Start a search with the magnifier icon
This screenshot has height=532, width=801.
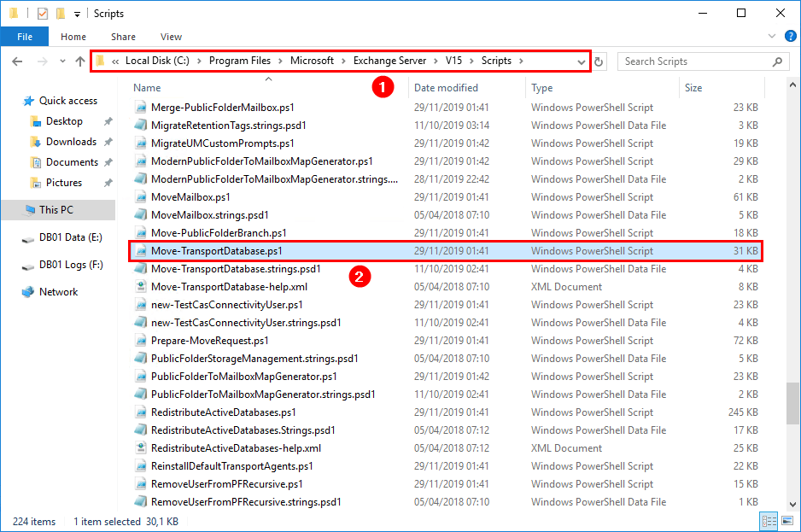[775, 61]
